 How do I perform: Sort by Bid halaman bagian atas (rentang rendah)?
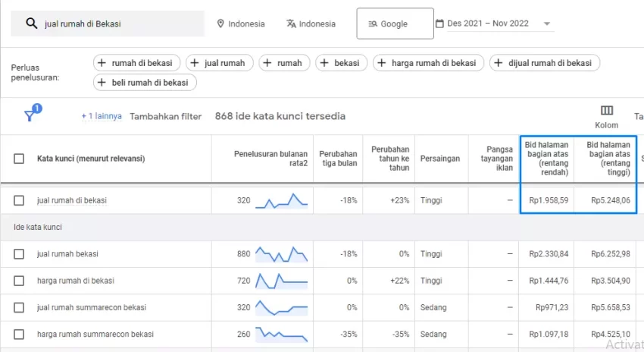click(547, 159)
